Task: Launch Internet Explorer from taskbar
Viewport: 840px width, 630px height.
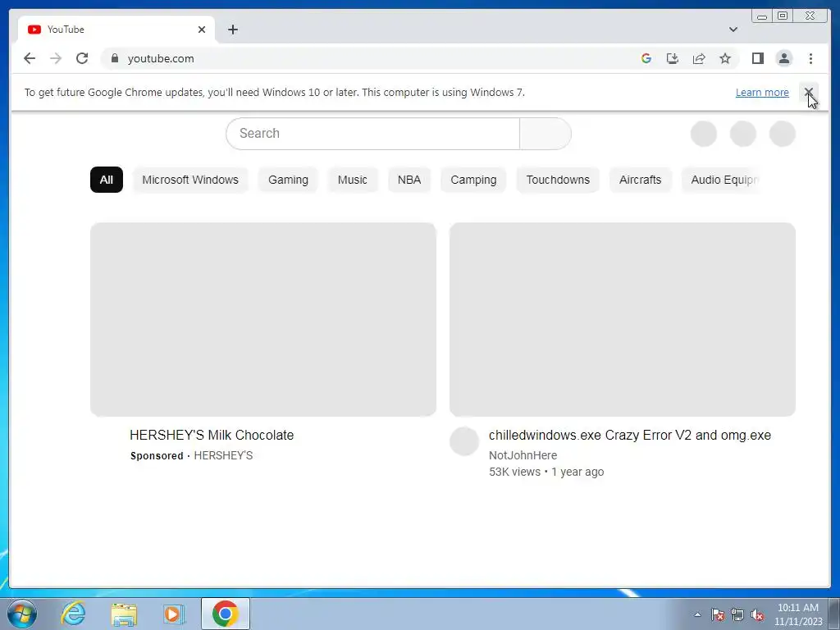Action: [x=73, y=614]
